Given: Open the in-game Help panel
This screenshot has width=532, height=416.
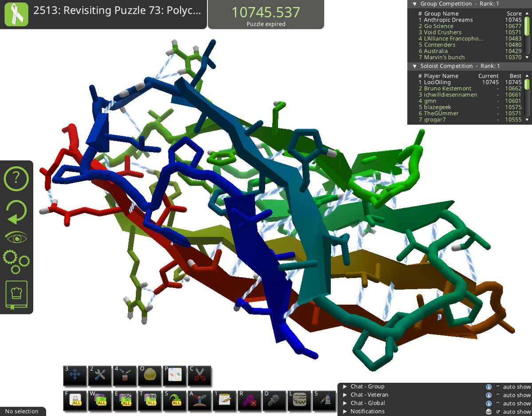Looking at the screenshot, I should click(16, 179).
